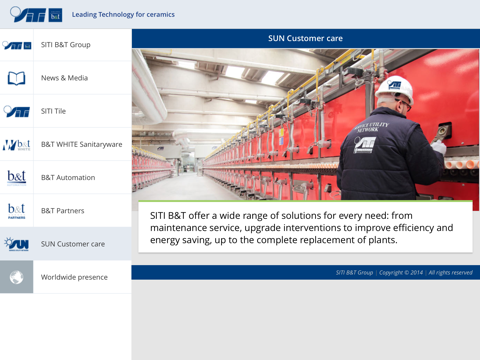Go to B&T Partners section

click(66, 211)
